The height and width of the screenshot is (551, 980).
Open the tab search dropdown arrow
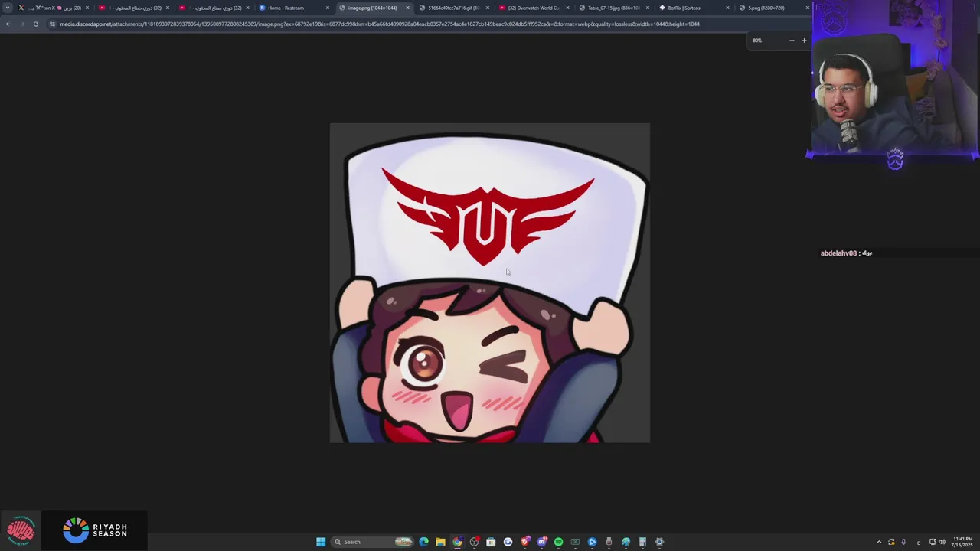[x=8, y=8]
